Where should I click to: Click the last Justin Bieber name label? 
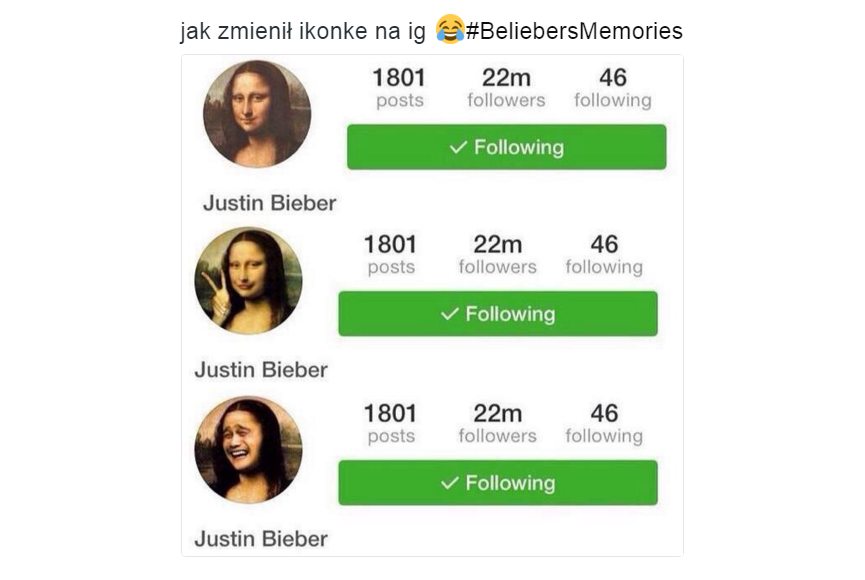click(261, 539)
